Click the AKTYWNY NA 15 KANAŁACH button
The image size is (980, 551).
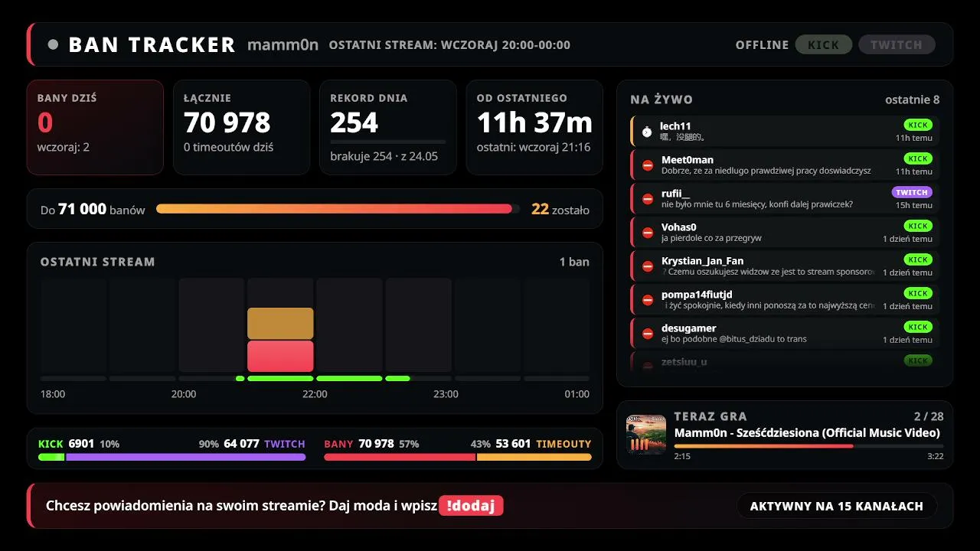click(837, 506)
